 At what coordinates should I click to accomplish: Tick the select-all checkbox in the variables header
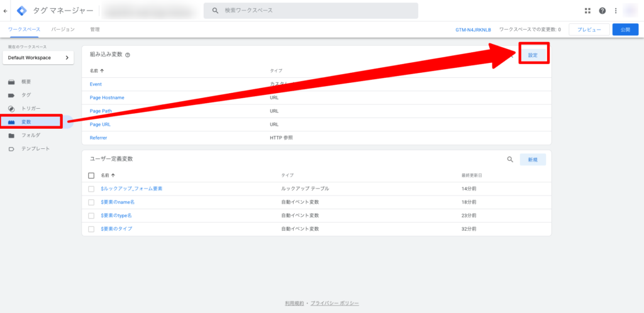pyautogui.click(x=91, y=175)
